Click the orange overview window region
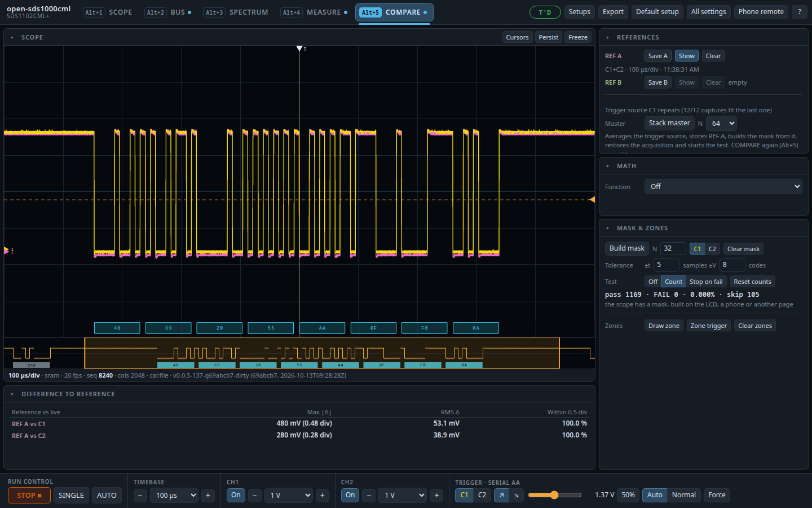812x508 pixels. point(322,353)
